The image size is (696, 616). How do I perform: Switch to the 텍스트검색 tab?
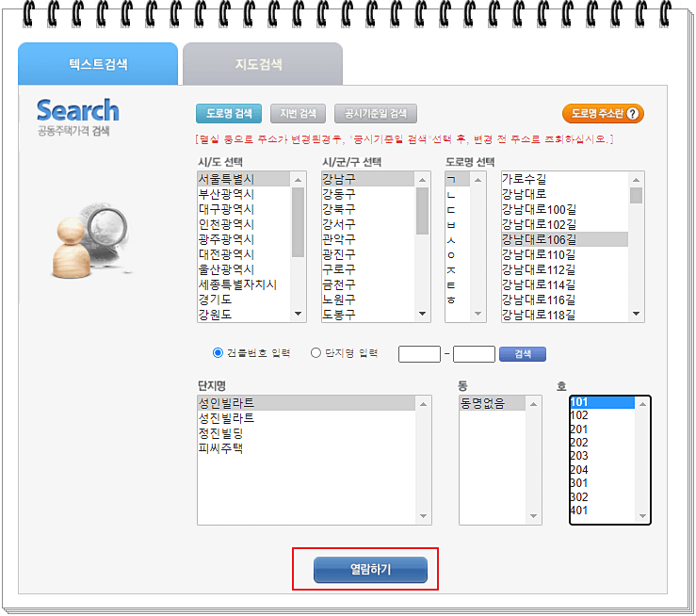98,63
